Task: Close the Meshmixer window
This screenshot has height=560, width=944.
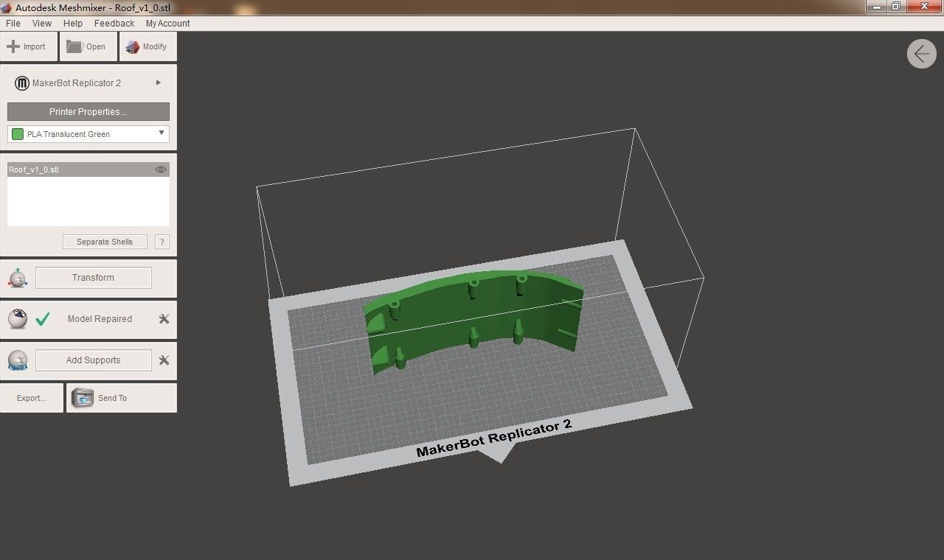Action: (x=924, y=6)
